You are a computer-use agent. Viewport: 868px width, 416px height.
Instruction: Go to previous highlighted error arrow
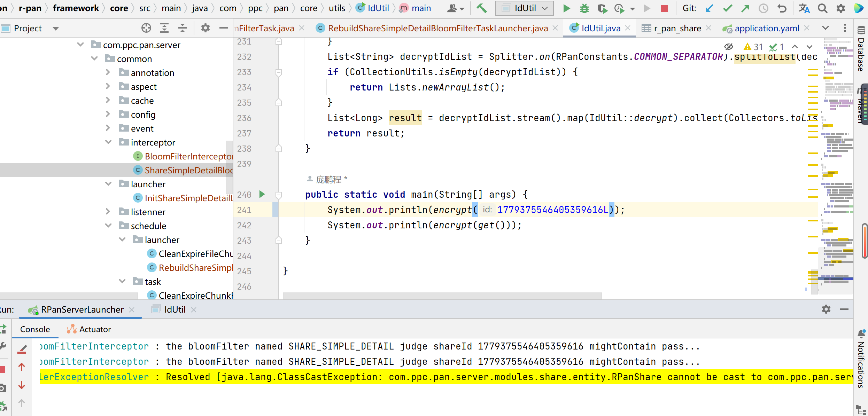(x=795, y=47)
